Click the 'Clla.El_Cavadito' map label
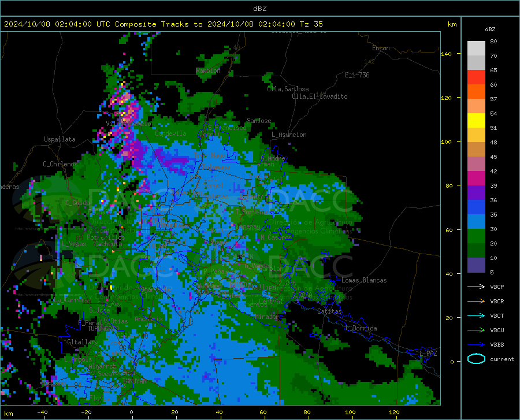 coord(320,96)
